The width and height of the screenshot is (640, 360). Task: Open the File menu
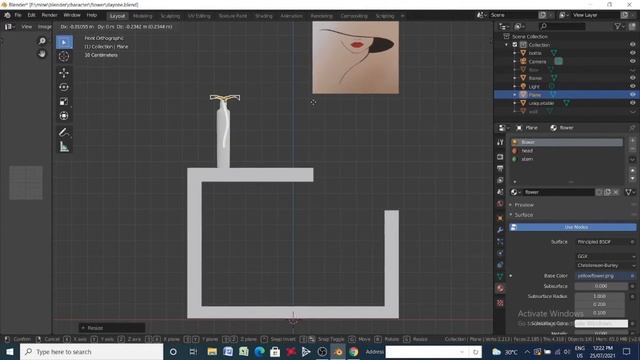[x=18, y=16]
